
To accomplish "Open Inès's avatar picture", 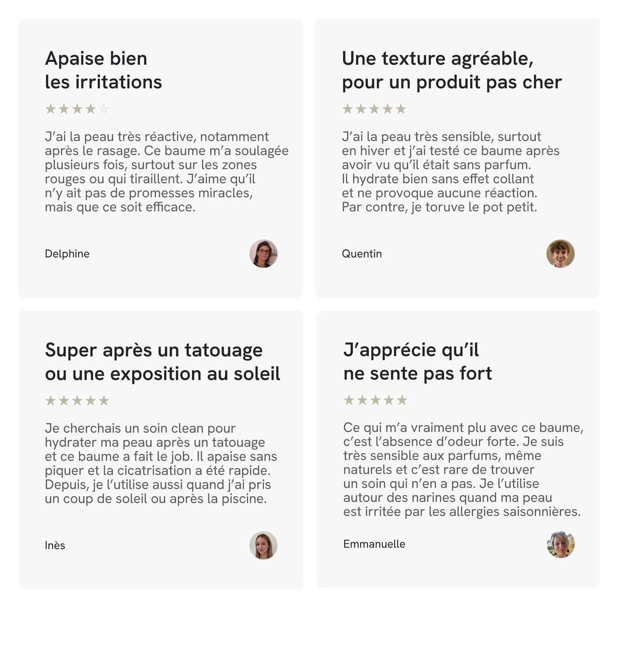I will [264, 545].
